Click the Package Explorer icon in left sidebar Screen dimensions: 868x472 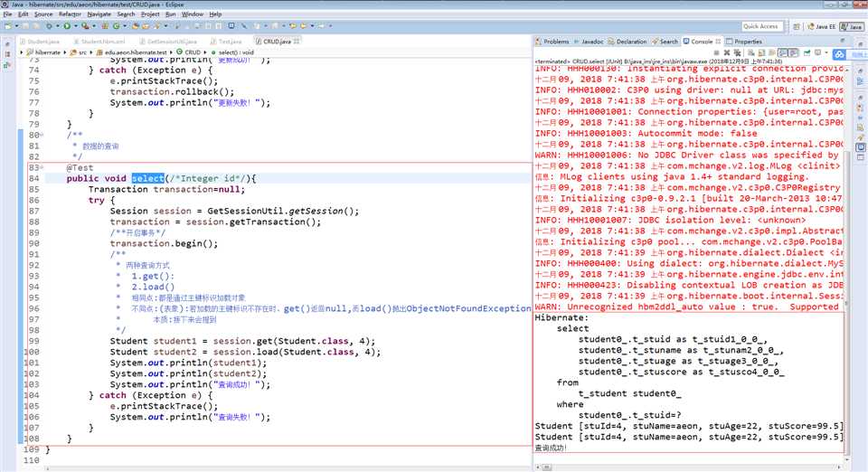pyautogui.click(x=6, y=52)
